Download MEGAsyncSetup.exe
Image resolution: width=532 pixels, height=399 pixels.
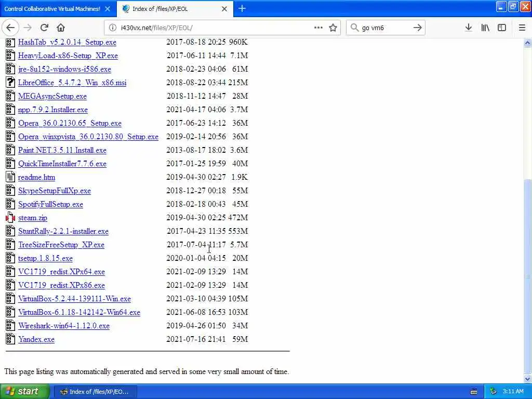point(52,96)
